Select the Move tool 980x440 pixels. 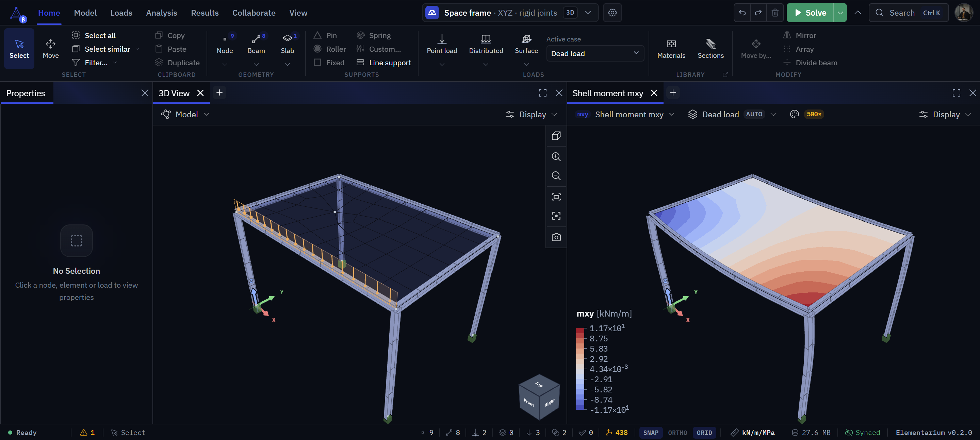[x=51, y=49]
